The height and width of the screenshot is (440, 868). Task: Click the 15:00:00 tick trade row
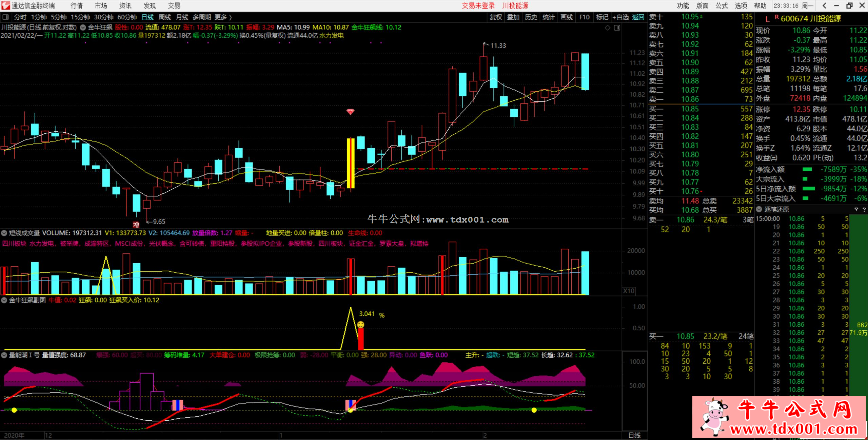[x=802, y=218]
